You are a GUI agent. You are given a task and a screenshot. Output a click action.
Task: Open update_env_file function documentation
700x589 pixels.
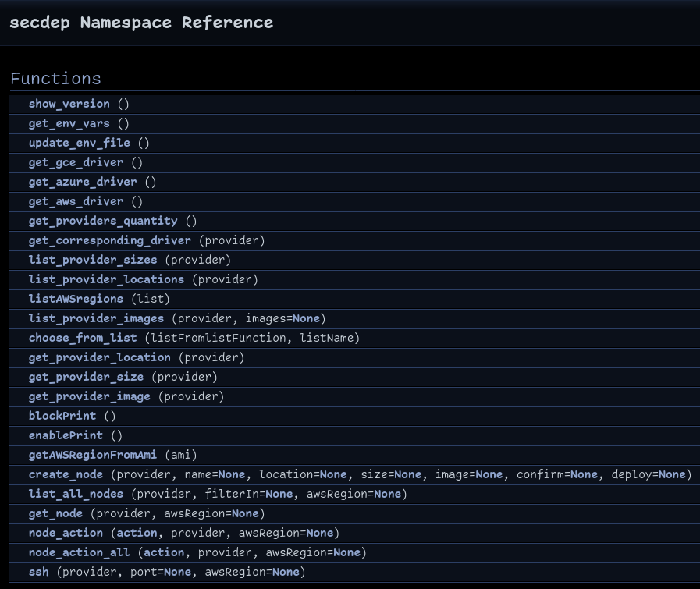click(79, 143)
